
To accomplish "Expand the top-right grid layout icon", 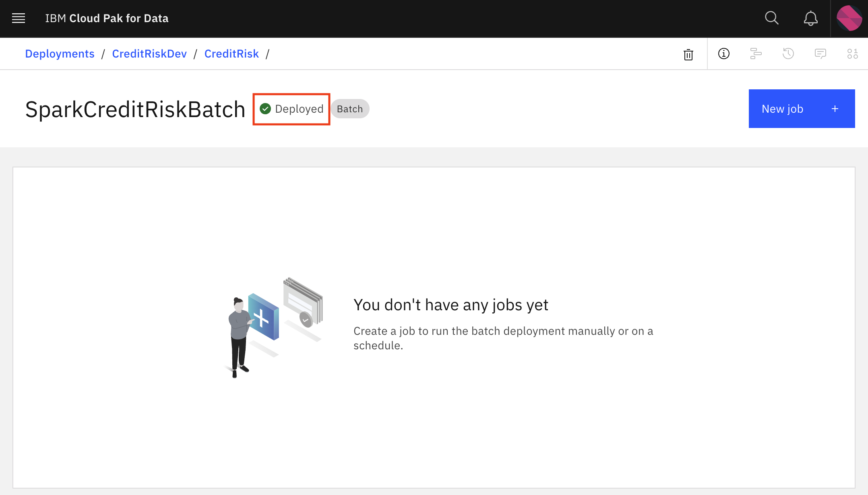I will click(853, 54).
